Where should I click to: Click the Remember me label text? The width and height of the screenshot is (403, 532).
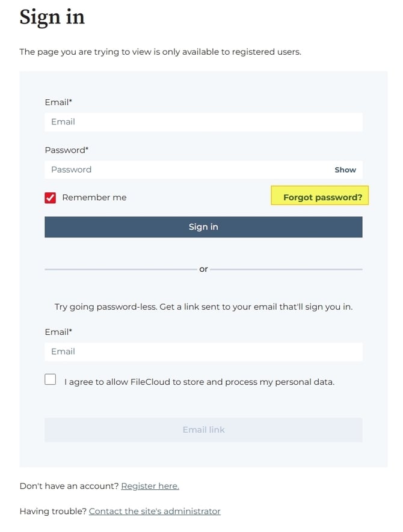coord(94,198)
